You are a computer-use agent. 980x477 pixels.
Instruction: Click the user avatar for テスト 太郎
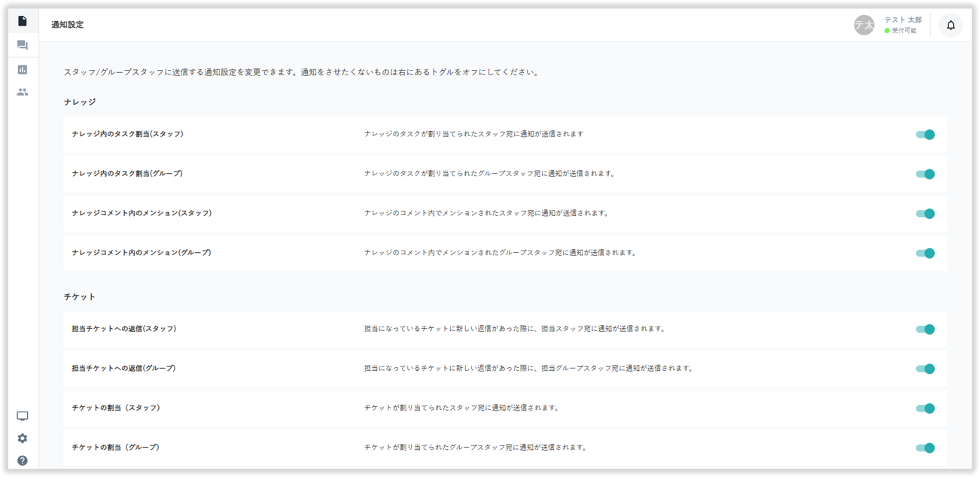[x=864, y=25]
